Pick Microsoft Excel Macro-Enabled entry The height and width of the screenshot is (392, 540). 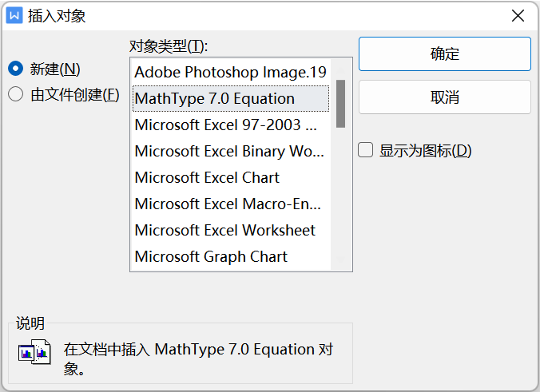[x=230, y=204]
